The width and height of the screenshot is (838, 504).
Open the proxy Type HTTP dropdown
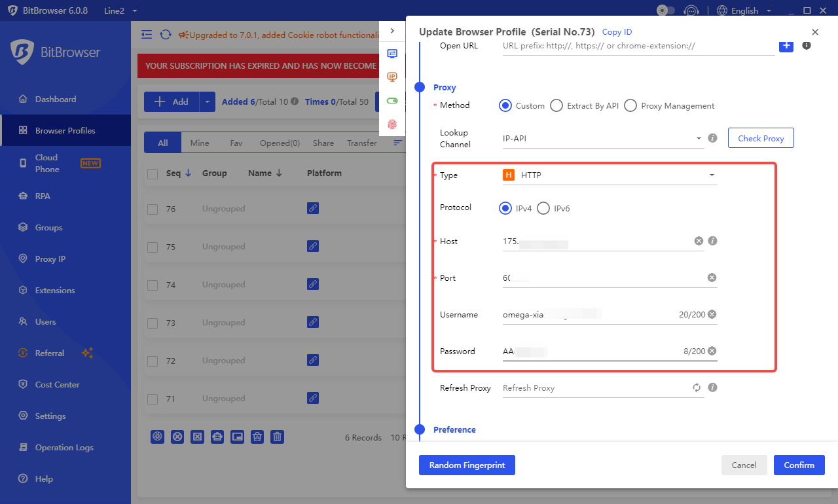(610, 175)
